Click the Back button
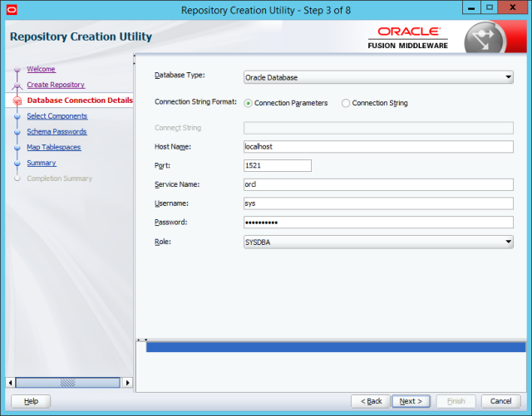 point(371,401)
